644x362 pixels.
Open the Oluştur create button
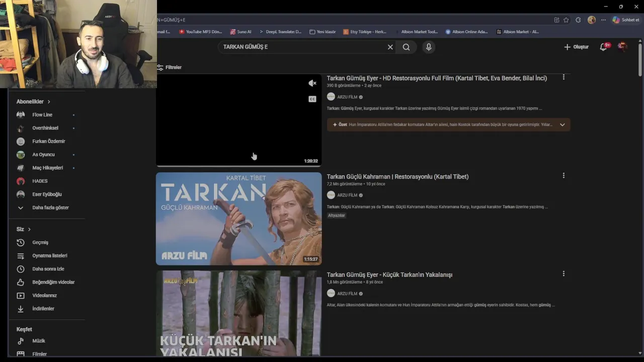point(576,47)
